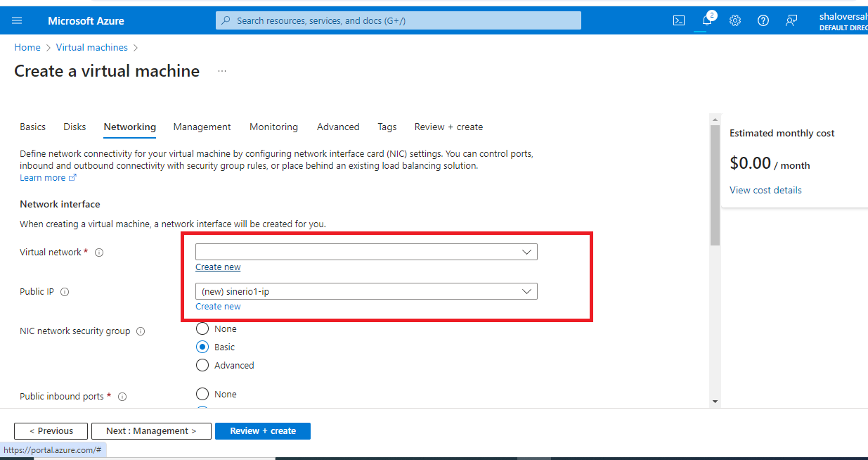
Task: Open the ellipsis menu beside the page title
Action: [x=222, y=71]
